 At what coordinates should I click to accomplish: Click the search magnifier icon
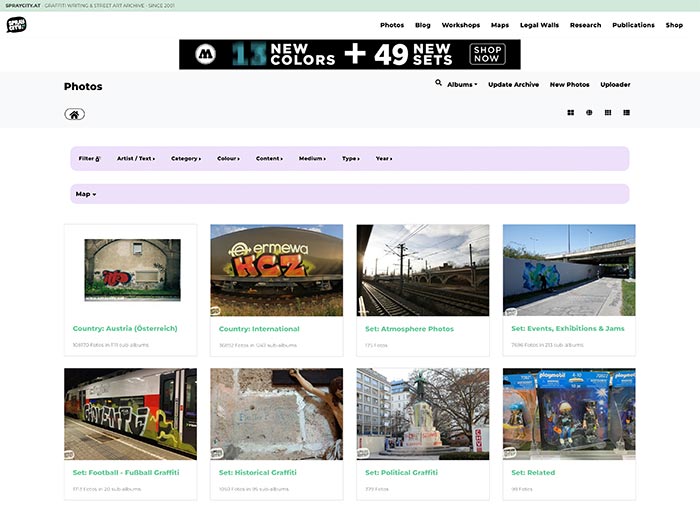click(x=438, y=83)
